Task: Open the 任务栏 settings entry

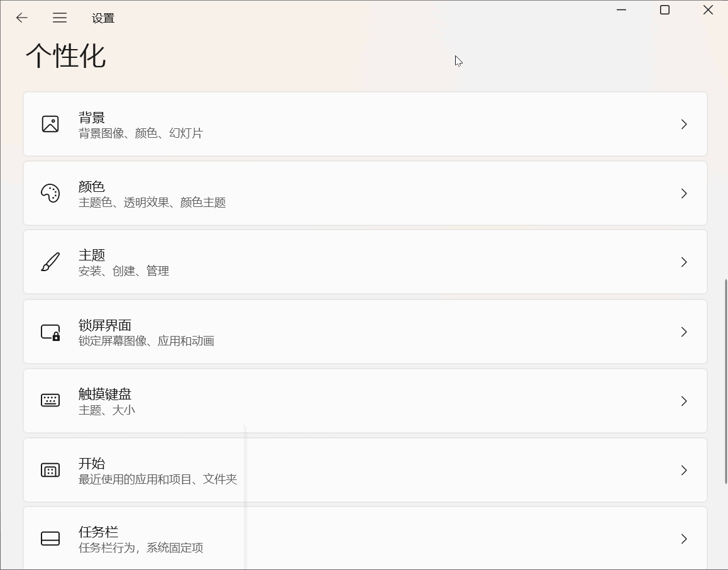Action: (365, 539)
